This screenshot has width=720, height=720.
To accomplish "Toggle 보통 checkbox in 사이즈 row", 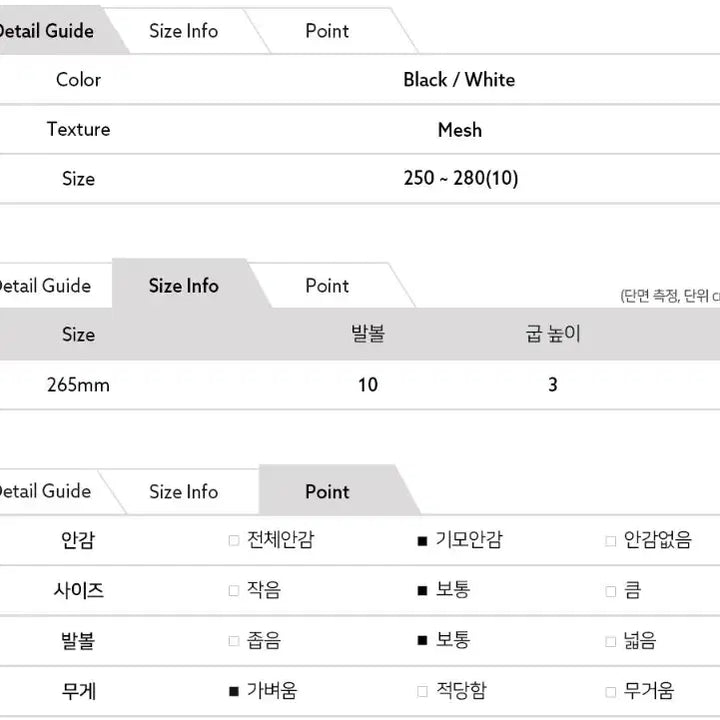I will coord(422,591).
